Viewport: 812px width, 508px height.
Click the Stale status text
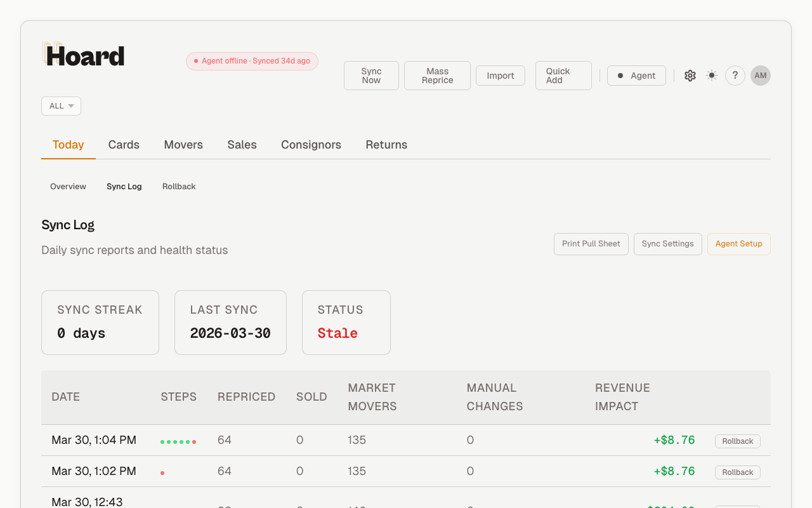click(x=337, y=333)
